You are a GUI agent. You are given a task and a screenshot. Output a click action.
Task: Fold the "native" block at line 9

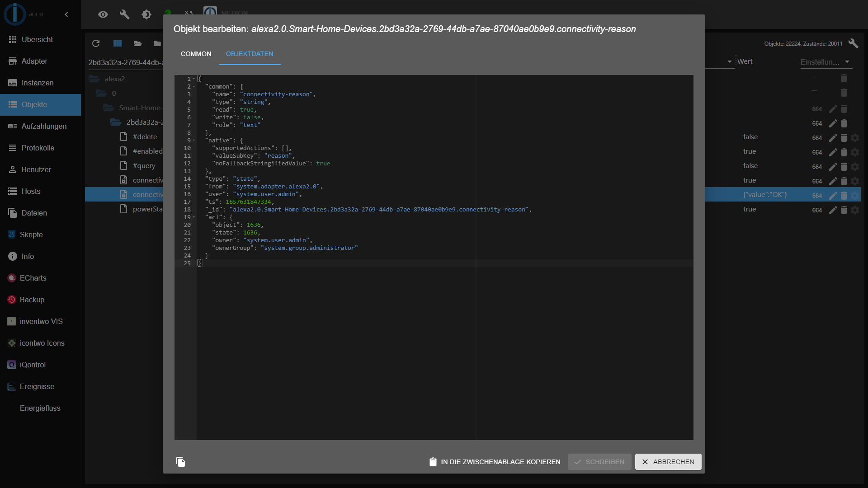pyautogui.click(x=194, y=141)
